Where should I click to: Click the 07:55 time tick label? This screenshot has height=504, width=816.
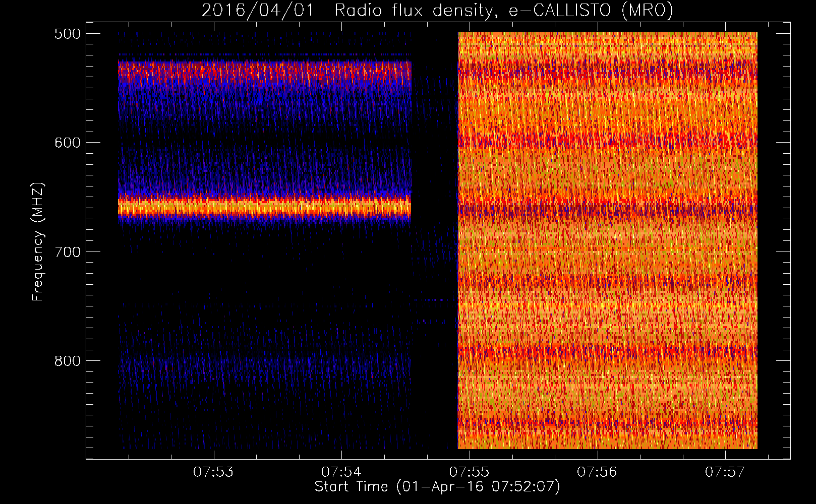pos(470,472)
